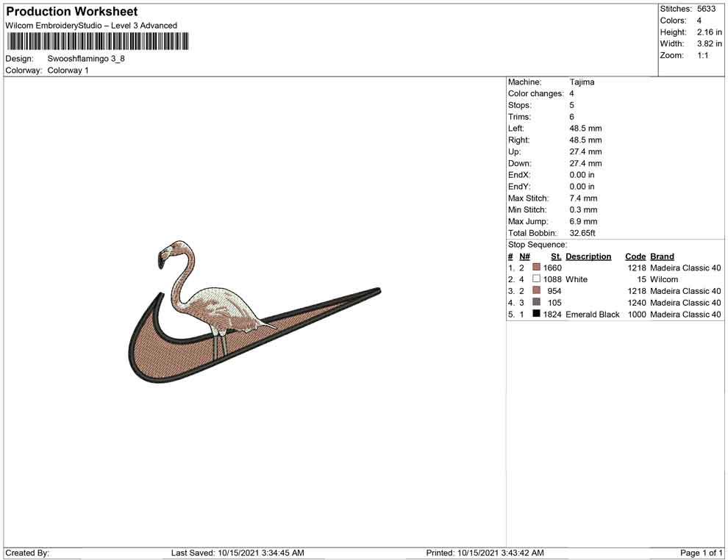Click the 'White' description in row 2
The height and width of the screenshot is (560, 728).
tap(577, 279)
